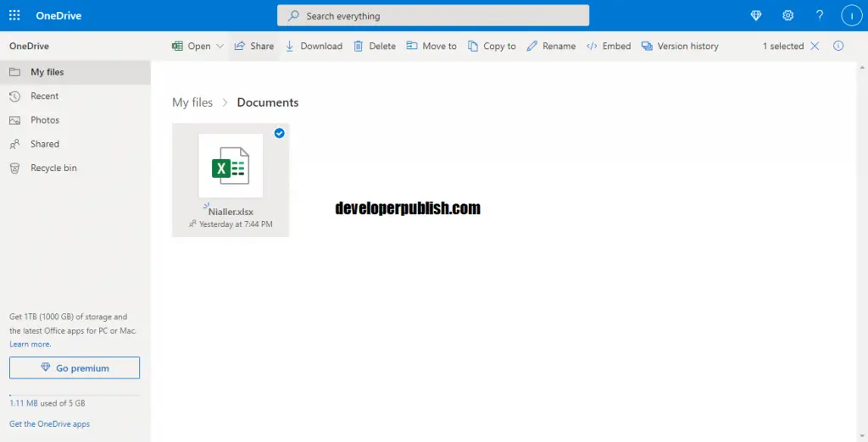Open Version history
The height and width of the screenshot is (442, 868).
tap(680, 46)
